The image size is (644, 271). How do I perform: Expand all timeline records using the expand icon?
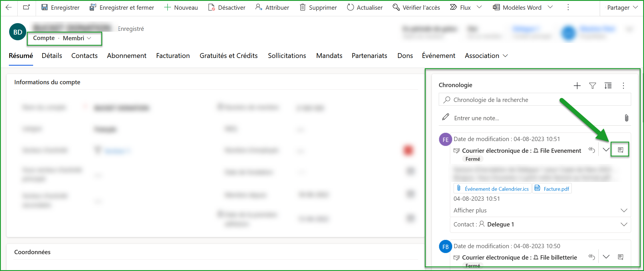click(x=608, y=85)
